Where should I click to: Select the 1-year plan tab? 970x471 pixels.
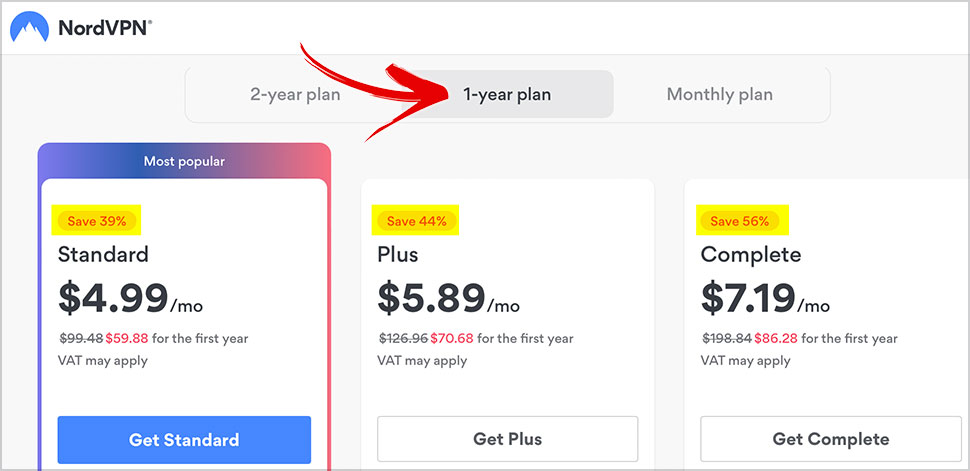tap(507, 95)
